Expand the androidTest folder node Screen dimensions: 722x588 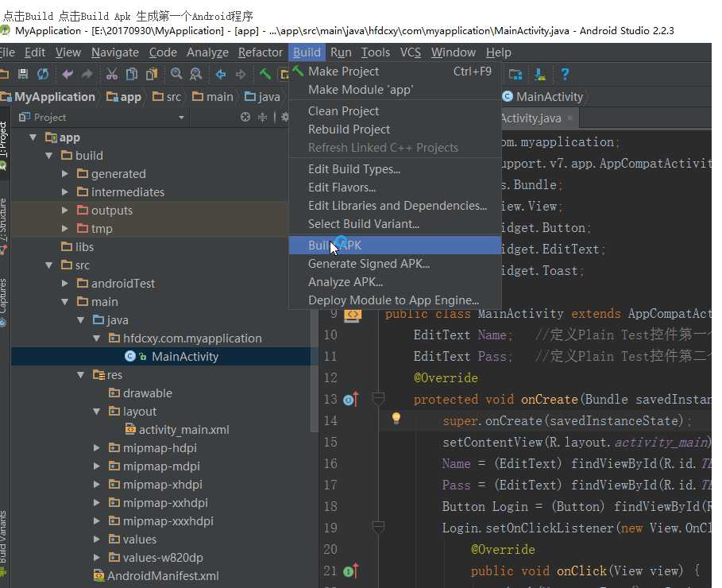65,284
